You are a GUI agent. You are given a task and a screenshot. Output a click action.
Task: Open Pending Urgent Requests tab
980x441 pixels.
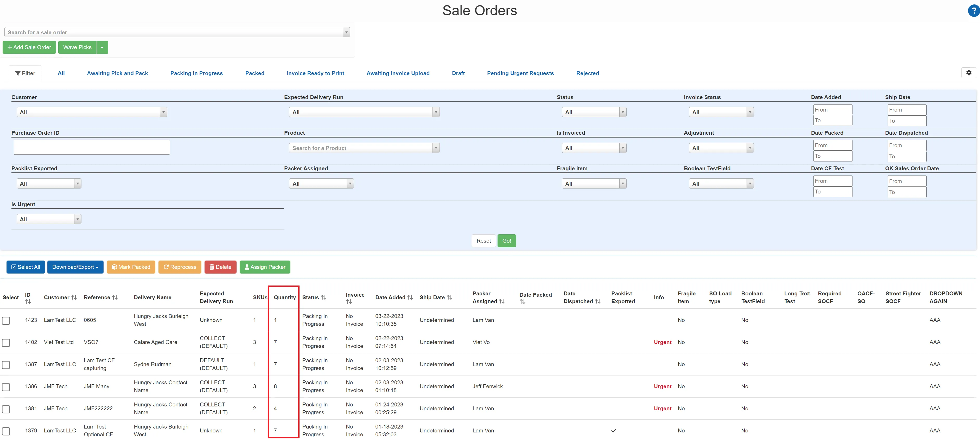coord(520,73)
